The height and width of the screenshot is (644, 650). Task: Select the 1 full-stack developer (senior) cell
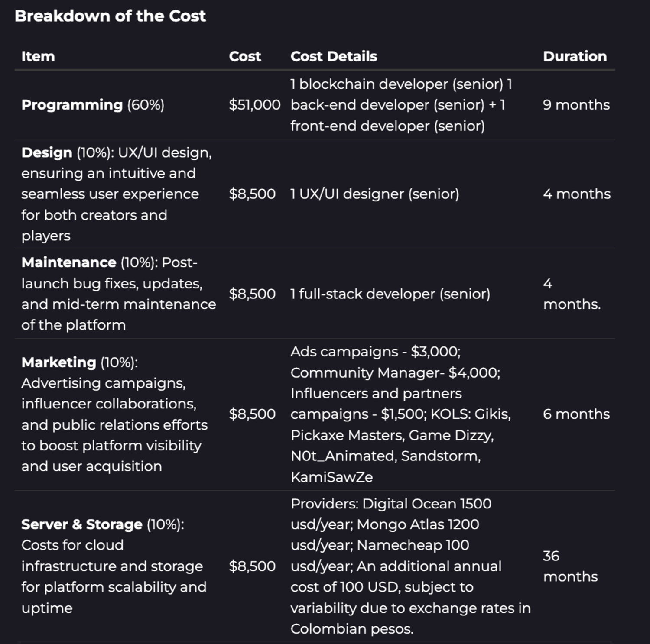coord(390,294)
